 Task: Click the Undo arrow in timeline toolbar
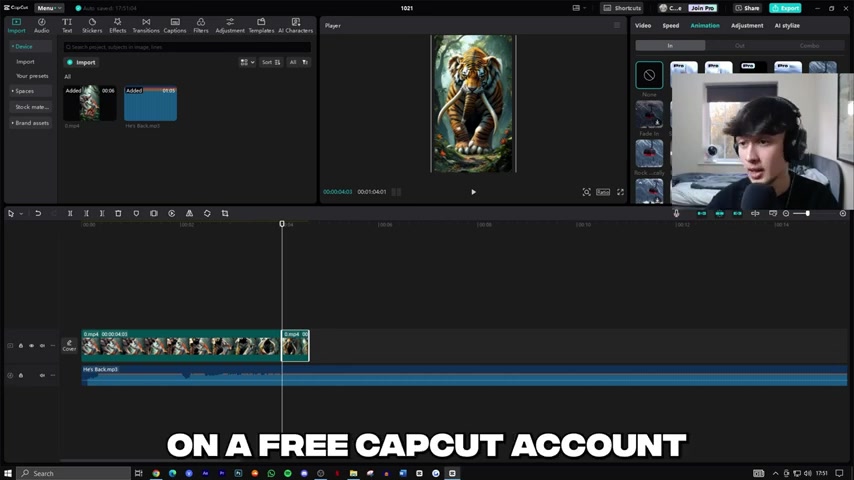tap(38, 214)
